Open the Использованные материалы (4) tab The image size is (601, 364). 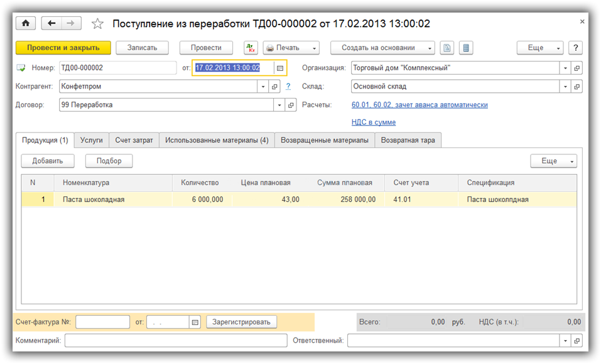tap(217, 141)
